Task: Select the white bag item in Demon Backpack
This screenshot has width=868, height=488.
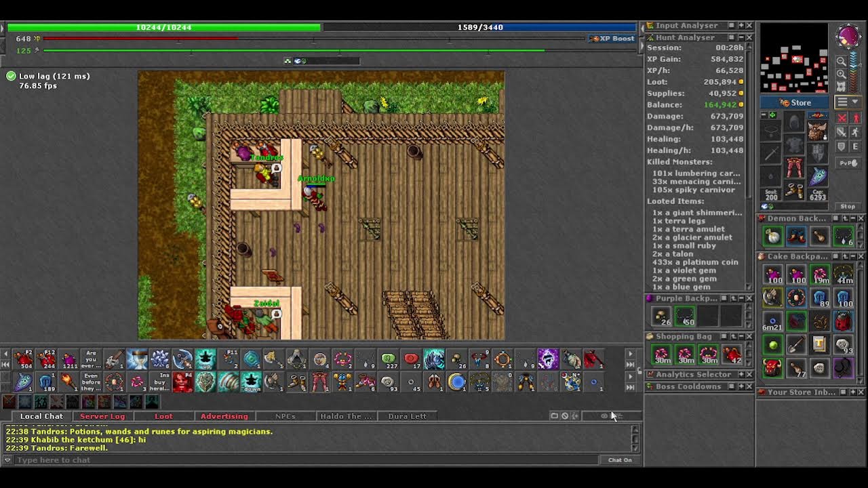Action: 772,237
